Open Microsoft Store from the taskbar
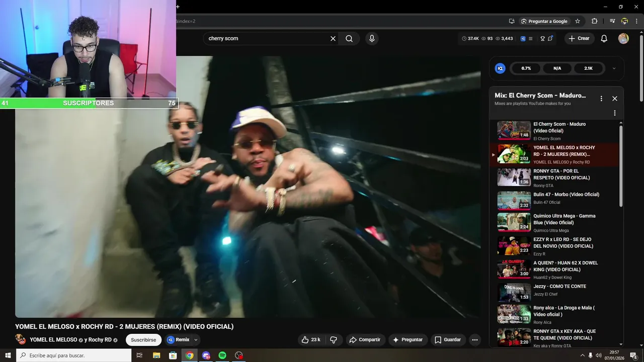This screenshot has height=362, width=644. [x=173, y=355]
